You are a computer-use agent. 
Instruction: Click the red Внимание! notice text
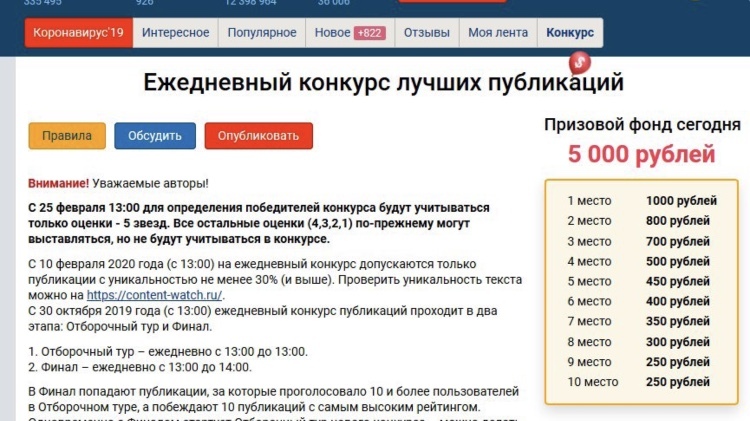(59, 183)
